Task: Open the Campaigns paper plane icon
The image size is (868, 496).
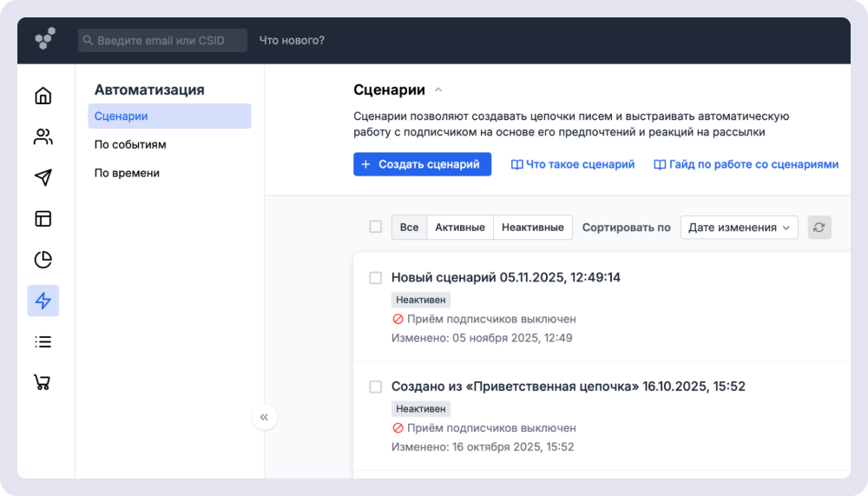Action: tap(43, 177)
